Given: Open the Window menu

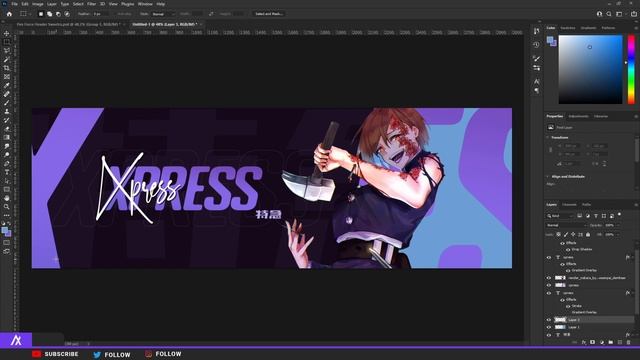Looking at the screenshot, I should pos(145,4).
